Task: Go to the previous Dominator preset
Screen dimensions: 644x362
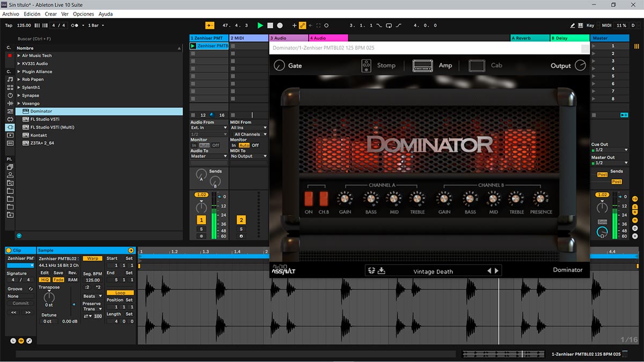Action: [489, 271]
